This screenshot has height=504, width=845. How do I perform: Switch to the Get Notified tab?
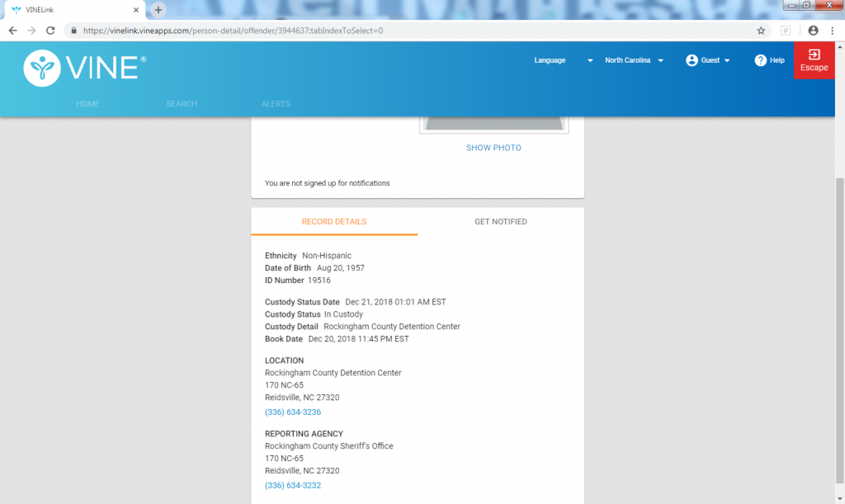(500, 222)
